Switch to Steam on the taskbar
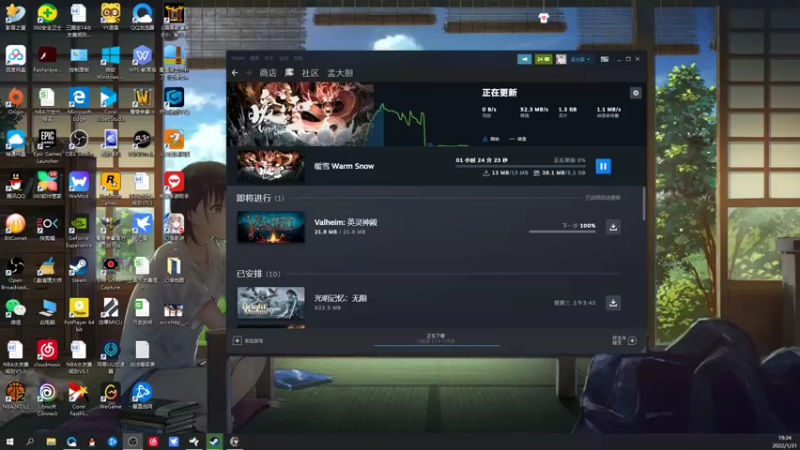 tap(214, 442)
